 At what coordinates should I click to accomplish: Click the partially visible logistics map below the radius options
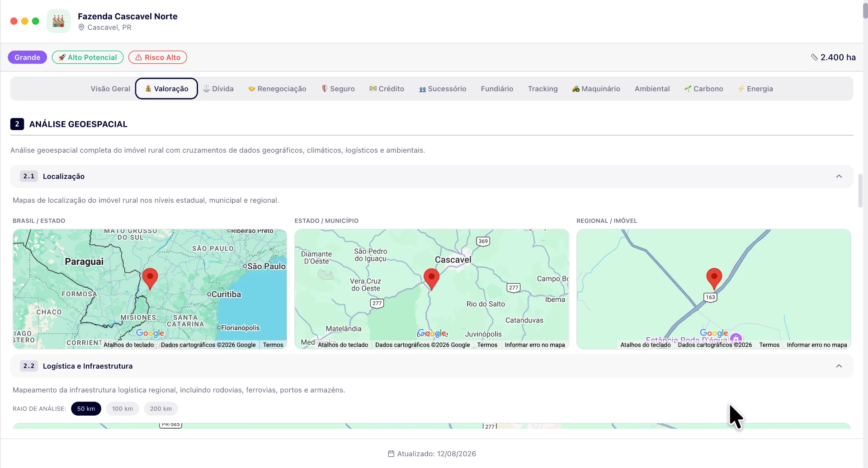pos(432,426)
